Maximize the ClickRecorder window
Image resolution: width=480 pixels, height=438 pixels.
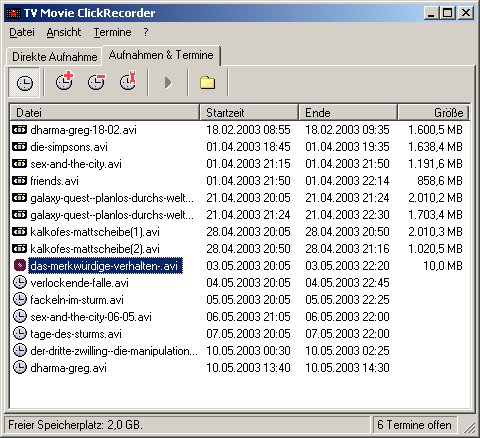pyautogui.click(x=447, y=13)
